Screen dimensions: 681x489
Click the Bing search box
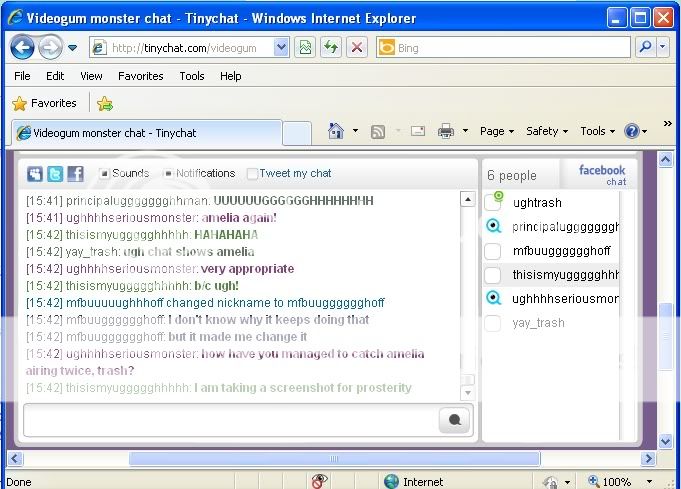(503, 47)
